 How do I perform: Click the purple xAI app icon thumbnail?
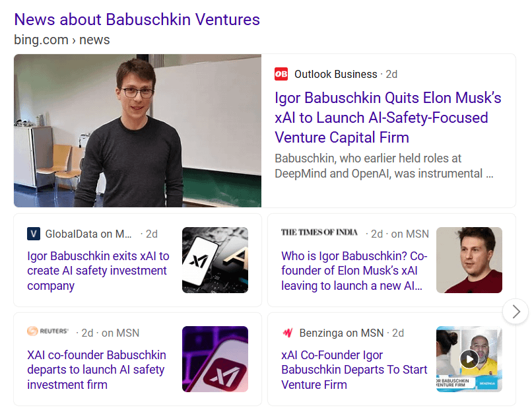coord(215,359)
